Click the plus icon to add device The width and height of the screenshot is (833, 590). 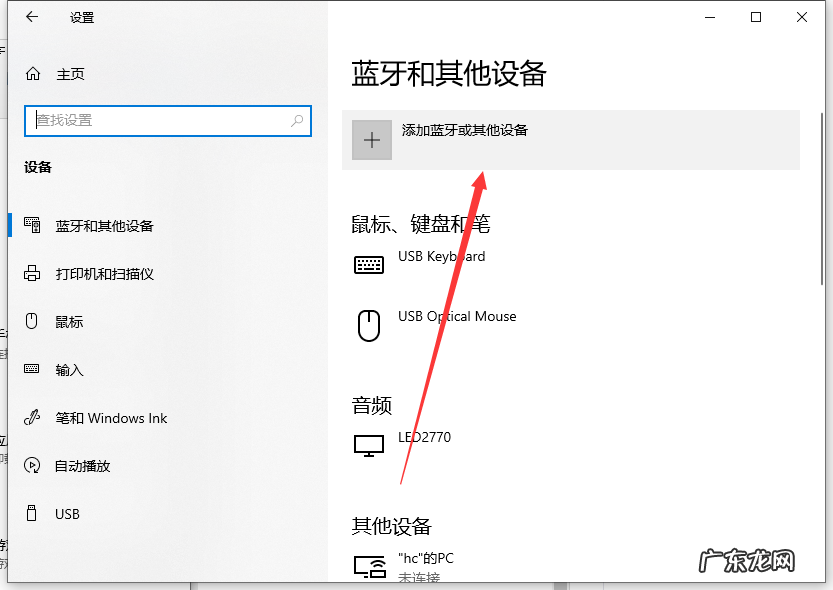(372, 140)
